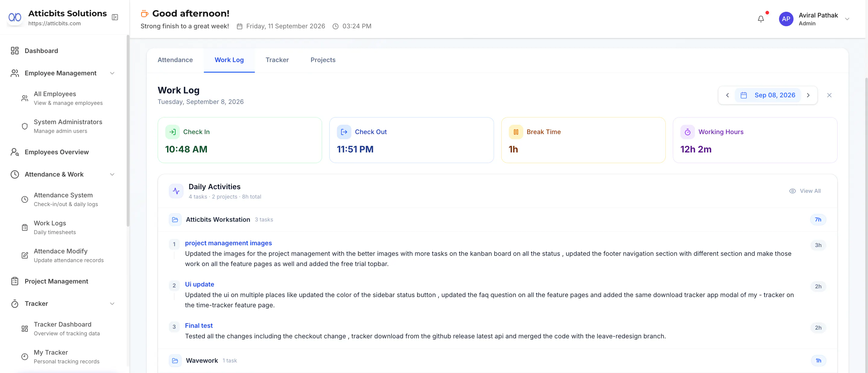The height and width of the screenshot is (373, 868).
Task: Click the System Administrators shield icon
Action: pyautogui.click(x=25, y=126)
